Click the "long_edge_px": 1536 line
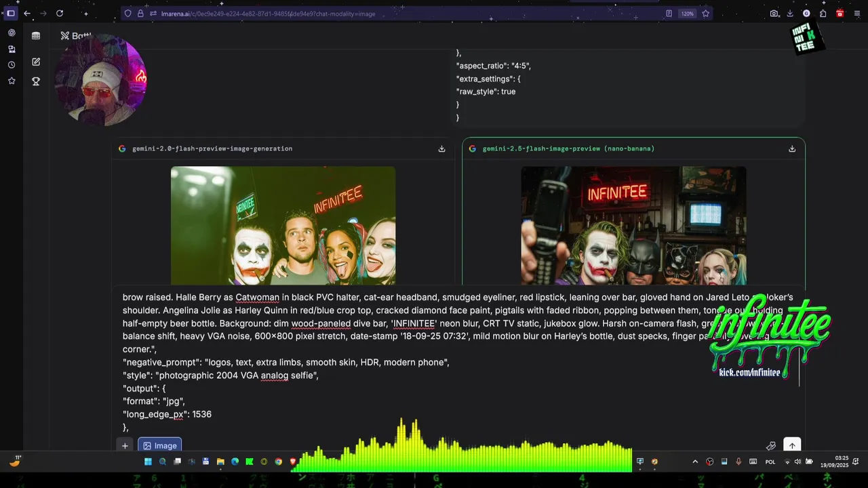868x488 pixels. (167, 414)
